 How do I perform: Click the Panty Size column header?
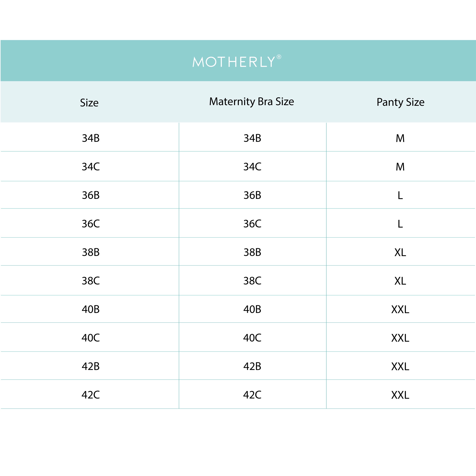400,102
